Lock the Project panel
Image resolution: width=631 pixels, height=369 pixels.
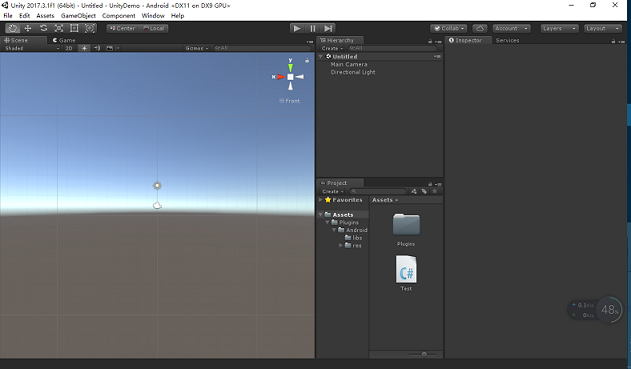pos(430,184)
